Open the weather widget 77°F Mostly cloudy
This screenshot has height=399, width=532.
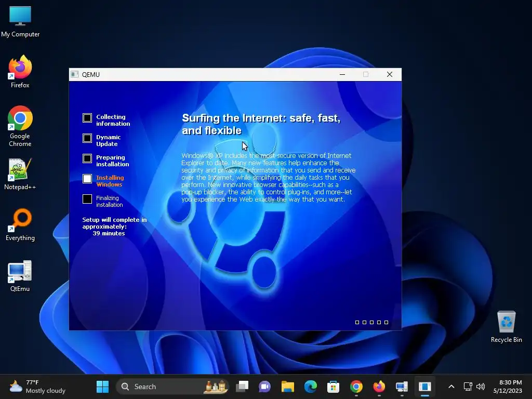[37, 387]
